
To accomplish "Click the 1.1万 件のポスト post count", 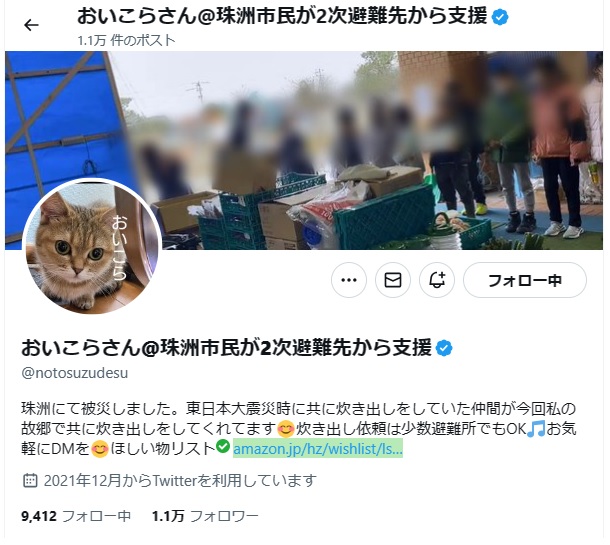I will 126,40.
